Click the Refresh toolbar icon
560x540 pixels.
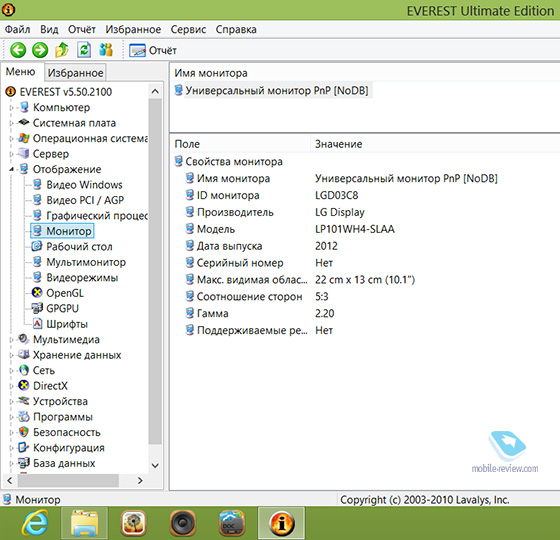click(x=84, y=50)
